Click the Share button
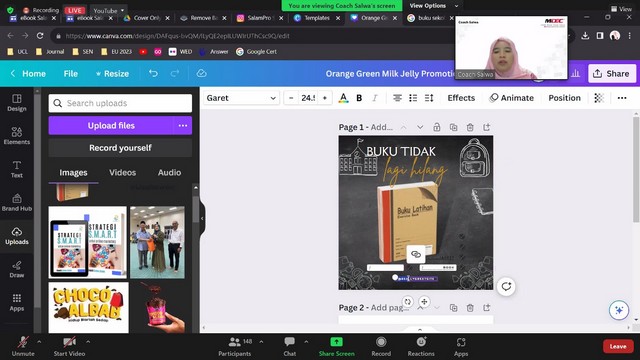Image resolution: width=640 pixels, height=360 pixels. (x=611, y=73)
